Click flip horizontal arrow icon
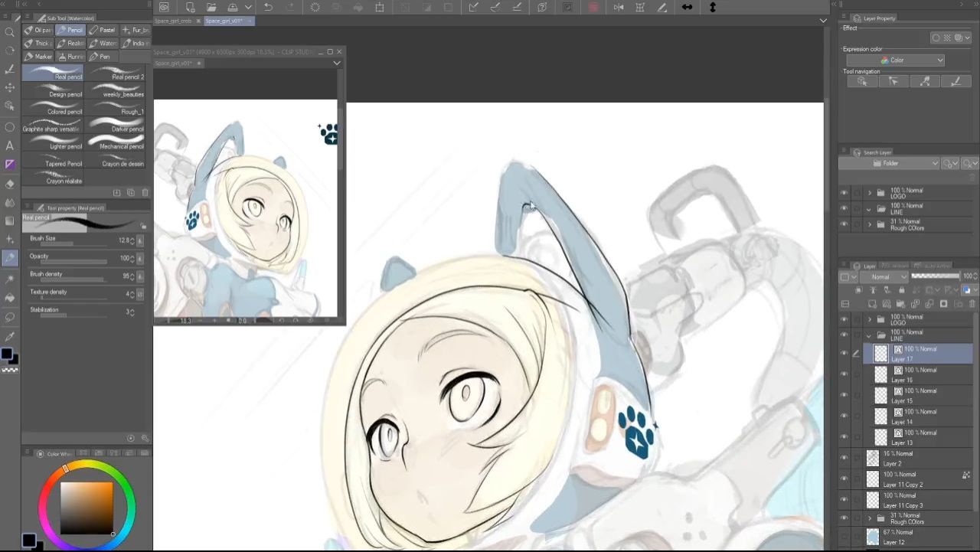Screen dimensions: 980x552 pos(687,8)
